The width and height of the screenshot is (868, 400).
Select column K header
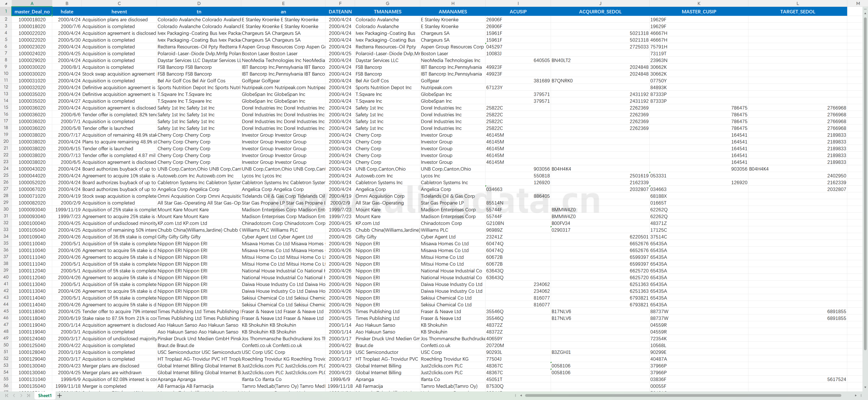(x=699, y=3)
